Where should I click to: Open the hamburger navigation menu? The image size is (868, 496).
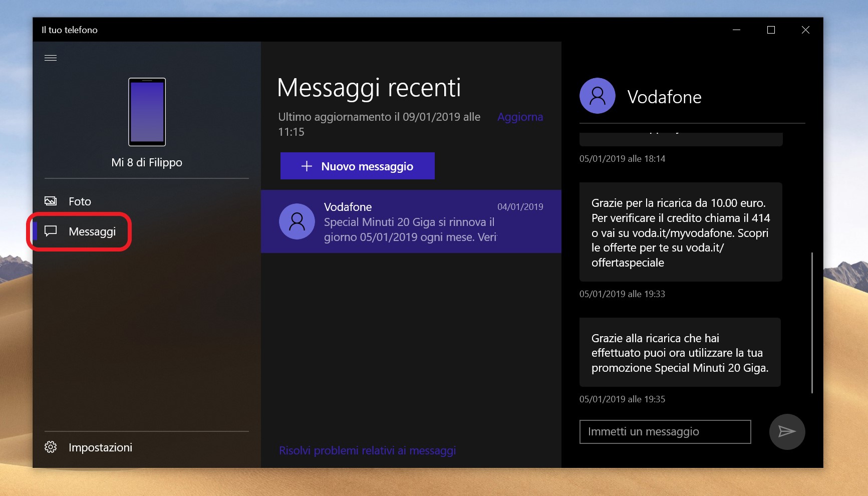51,58
